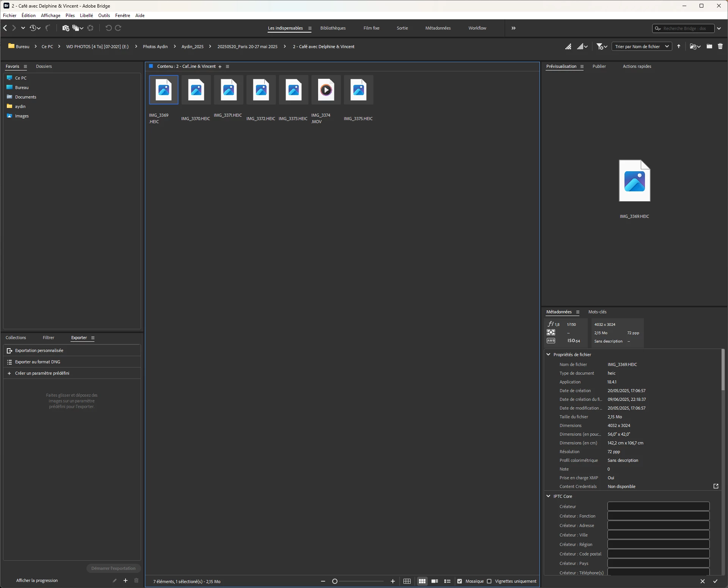Select the IMG_3374.MOV video thumbnail
This screenshot has width=728, height=588.
click(326, 90)
